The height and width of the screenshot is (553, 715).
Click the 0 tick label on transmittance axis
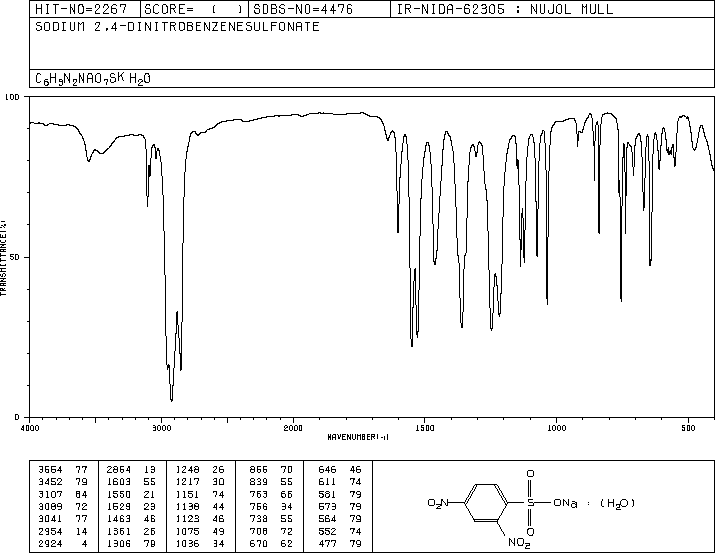point(17,417)
